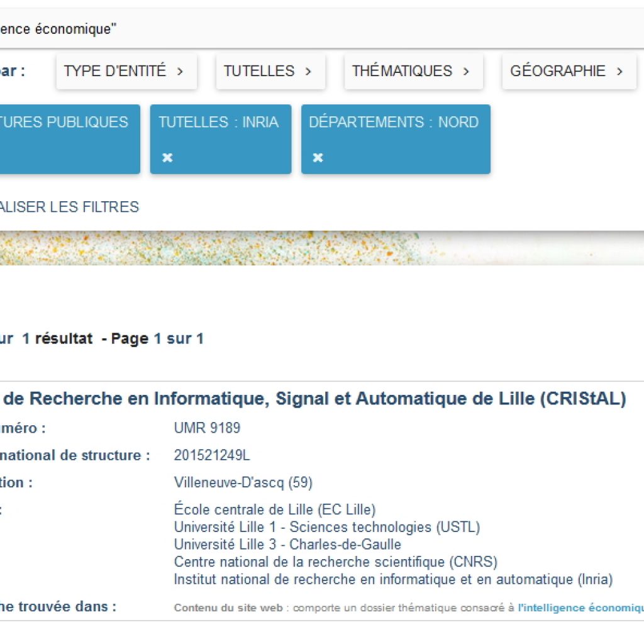This screenshot has height=644, width=644.
Task: Remove the Départements : Nord filter
Action: [318, 157]
